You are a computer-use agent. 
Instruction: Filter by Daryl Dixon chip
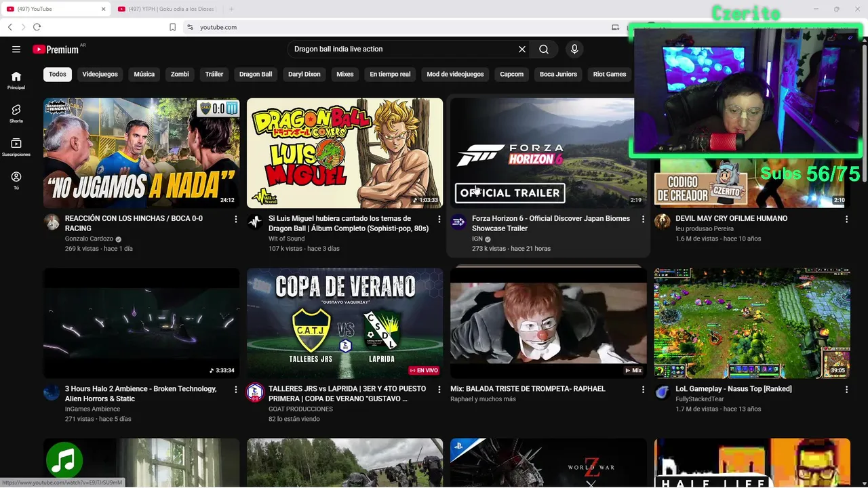pos(304,74)
